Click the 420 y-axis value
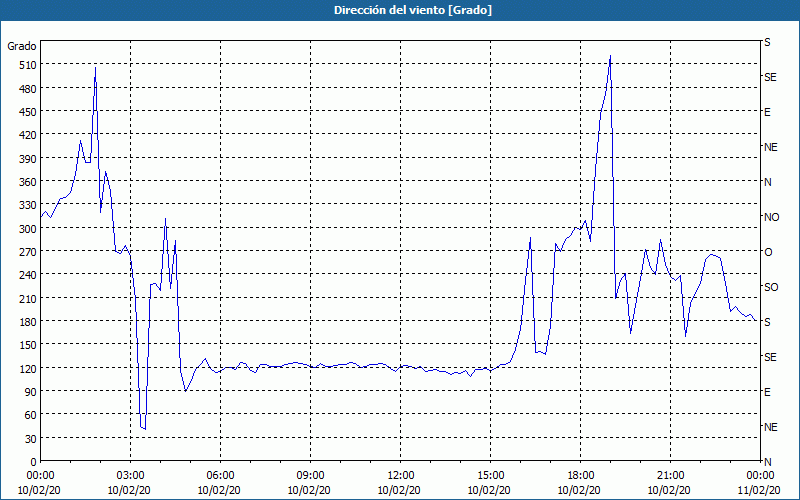 coord(28,135)
